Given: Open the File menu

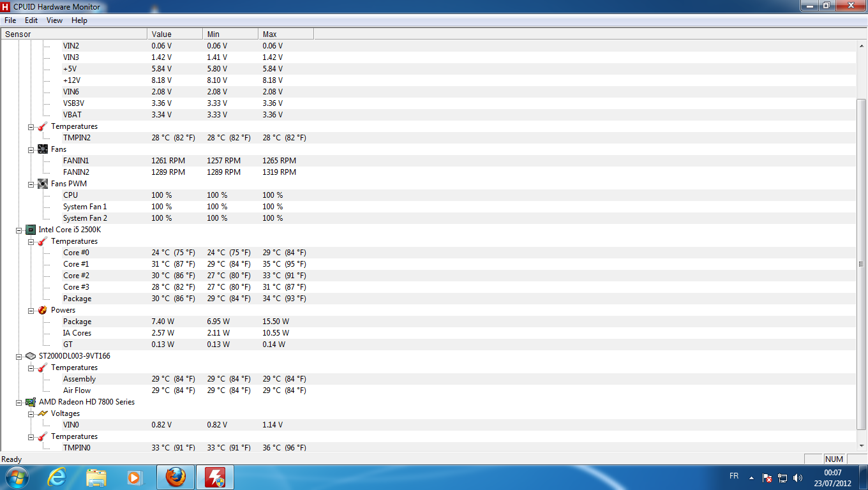Looking at the screenshot, I should [10, 20].
